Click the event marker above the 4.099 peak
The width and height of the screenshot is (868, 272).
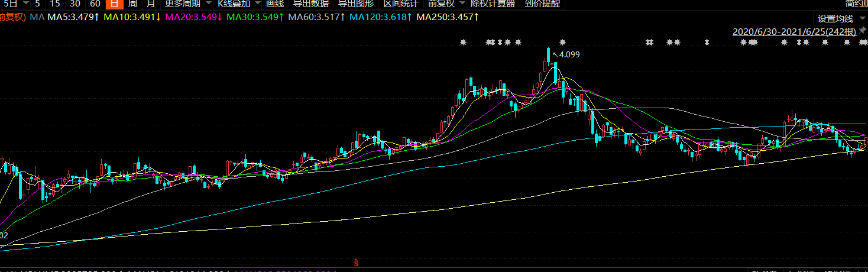[562, 42]
